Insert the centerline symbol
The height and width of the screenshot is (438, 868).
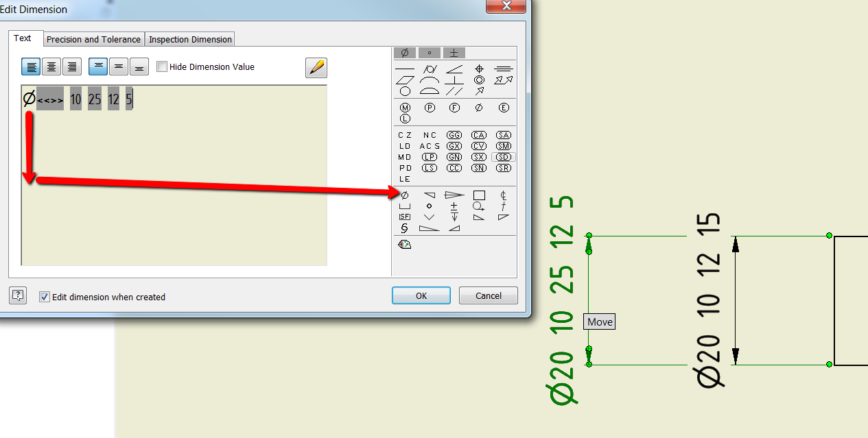click(502, 194)
